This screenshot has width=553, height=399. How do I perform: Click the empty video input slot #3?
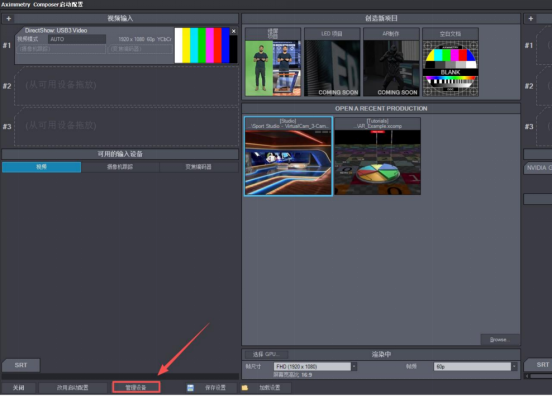coord(126,126)
